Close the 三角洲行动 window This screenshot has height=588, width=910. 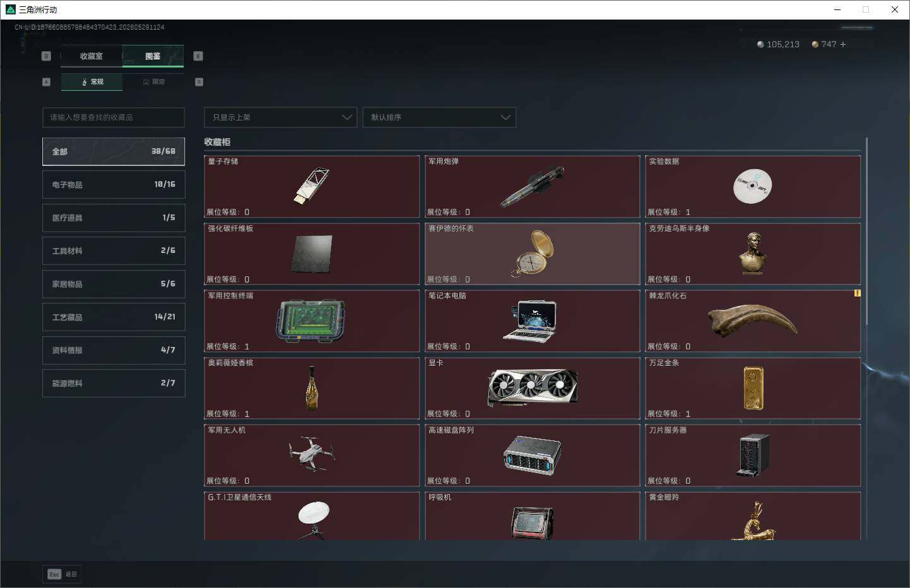pyautogui.click(x=894, y=9)
